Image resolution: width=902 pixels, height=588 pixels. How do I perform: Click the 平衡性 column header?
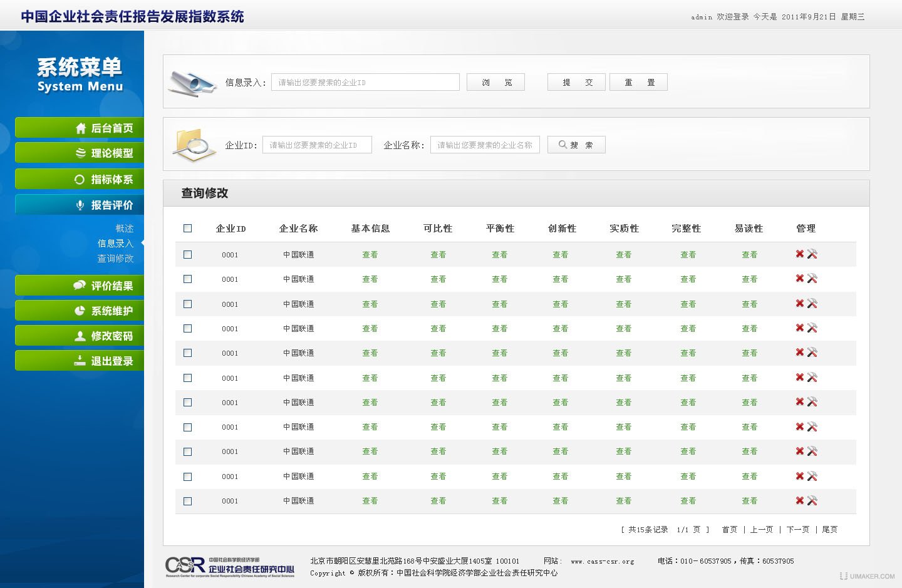[500, 229]
